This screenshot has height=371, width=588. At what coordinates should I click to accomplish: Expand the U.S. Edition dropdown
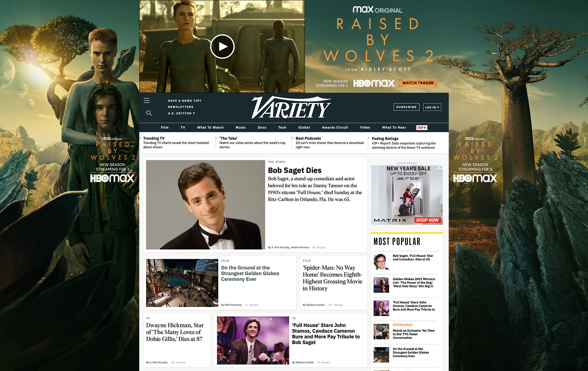click(x=181, y=113)
